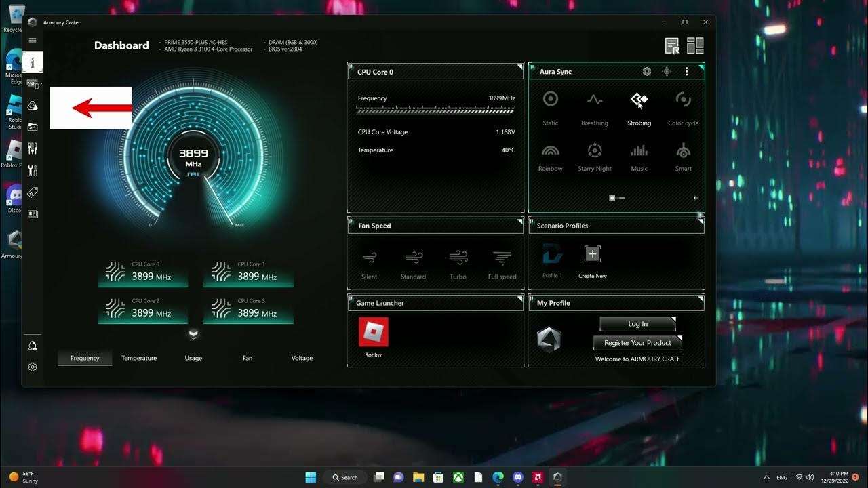Open Discord from taskbar
868x488 pixels.
518,477
